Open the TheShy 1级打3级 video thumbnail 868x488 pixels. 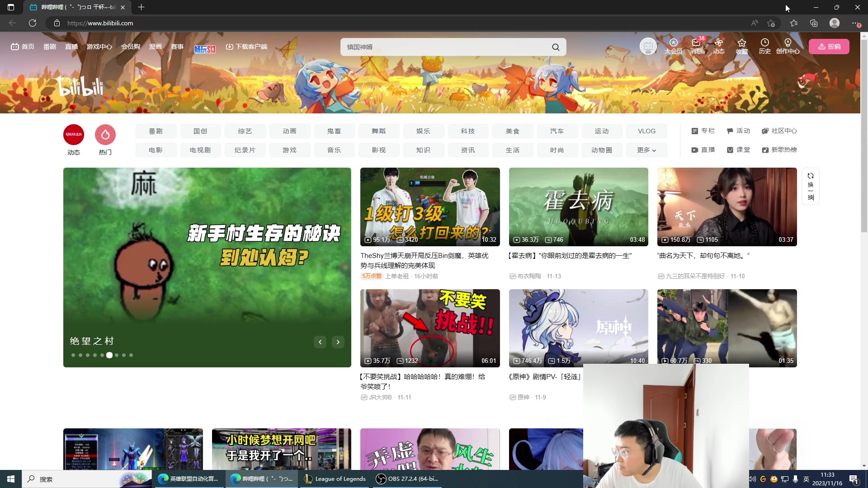click(x=430, y=207)
